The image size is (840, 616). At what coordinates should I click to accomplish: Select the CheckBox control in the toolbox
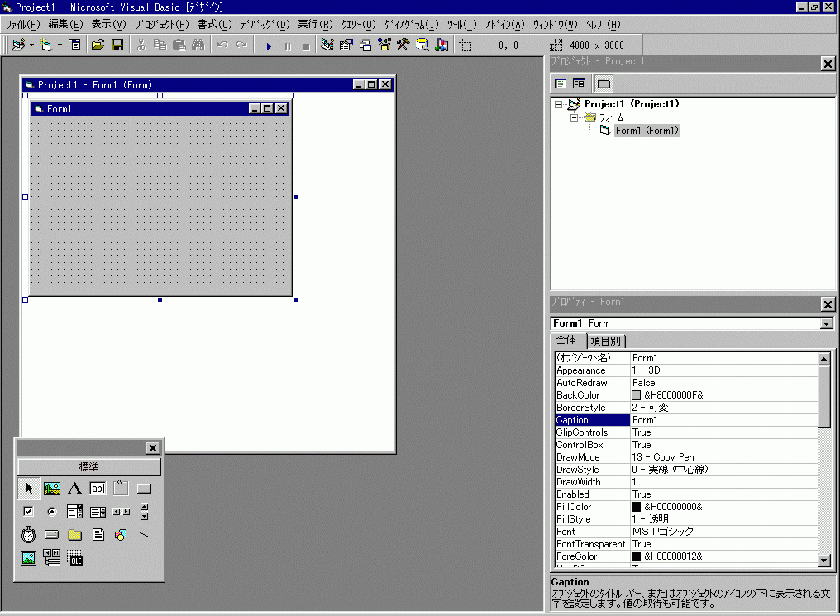(29, 512)
